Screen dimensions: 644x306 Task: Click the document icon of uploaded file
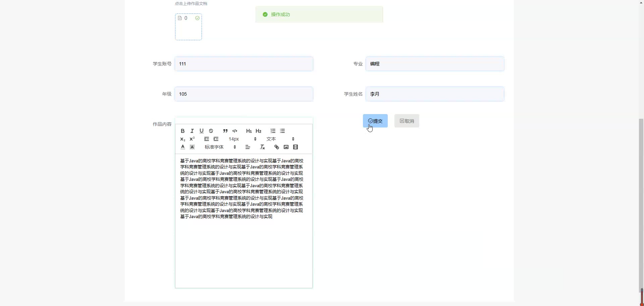[180, 18]
